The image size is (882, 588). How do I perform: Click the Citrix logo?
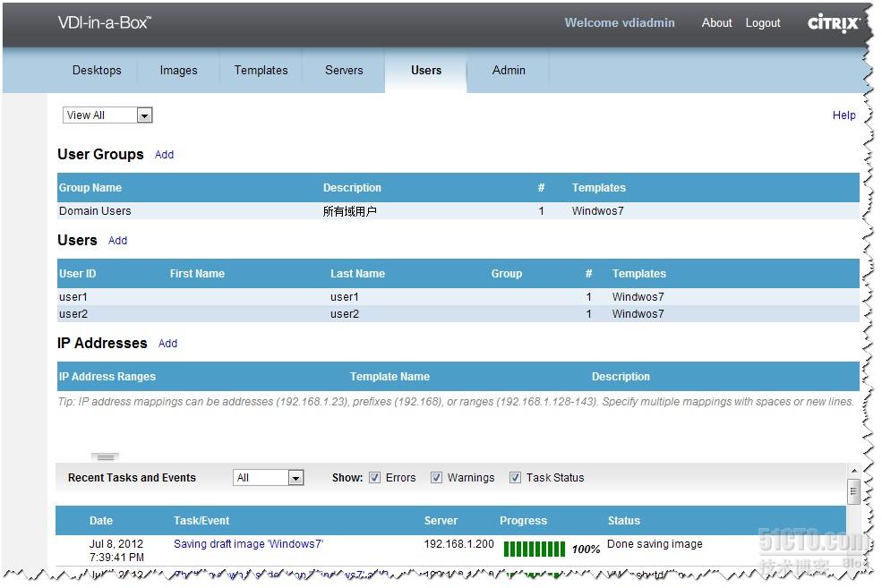coord(834,23)
